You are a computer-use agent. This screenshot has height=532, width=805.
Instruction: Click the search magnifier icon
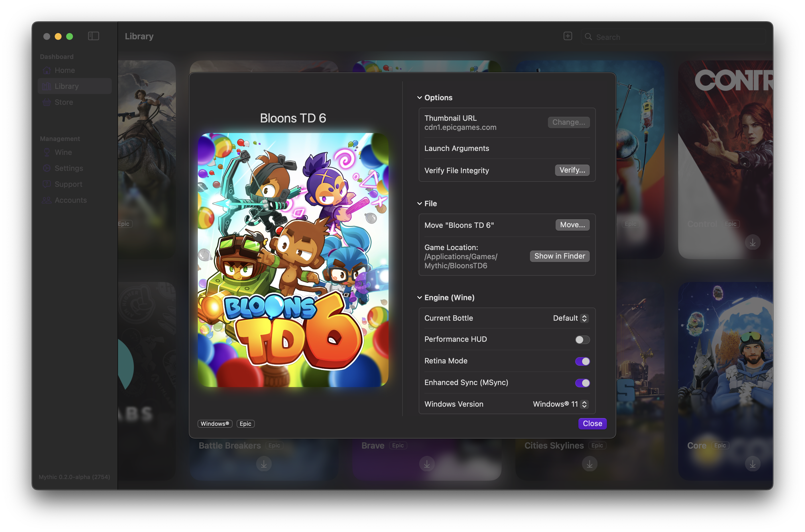tap(588, 37)
